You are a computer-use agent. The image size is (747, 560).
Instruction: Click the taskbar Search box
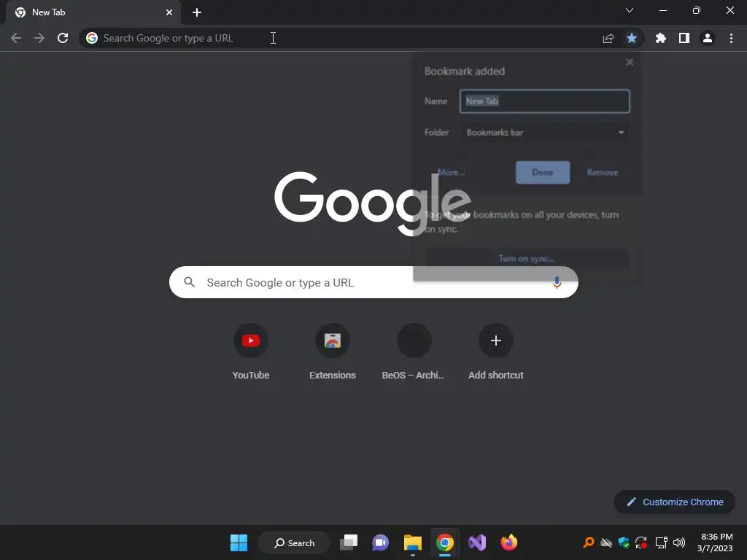[x=294, y=542]
